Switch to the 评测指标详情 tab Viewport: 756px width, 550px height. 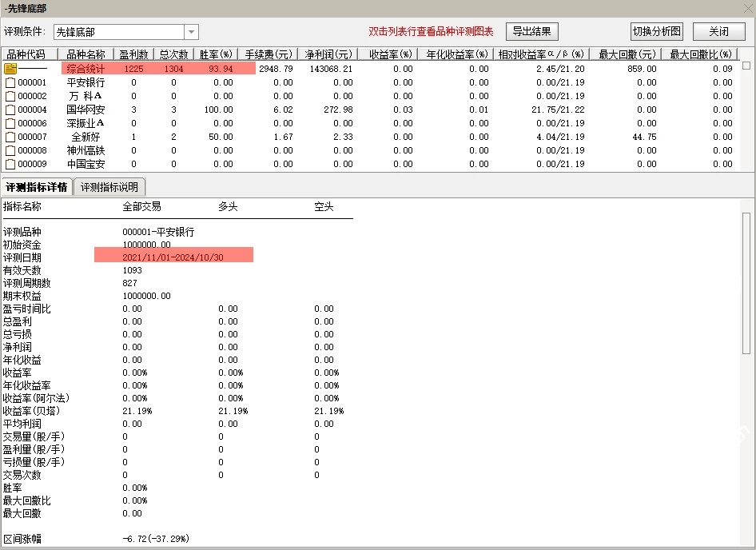tap(37, 187)
